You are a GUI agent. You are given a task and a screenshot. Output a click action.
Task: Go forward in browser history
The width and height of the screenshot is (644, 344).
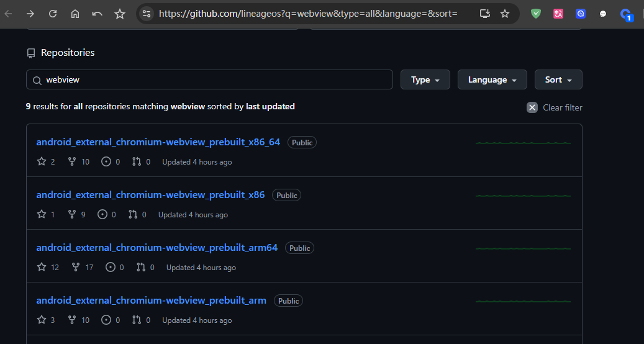[30, 14]
